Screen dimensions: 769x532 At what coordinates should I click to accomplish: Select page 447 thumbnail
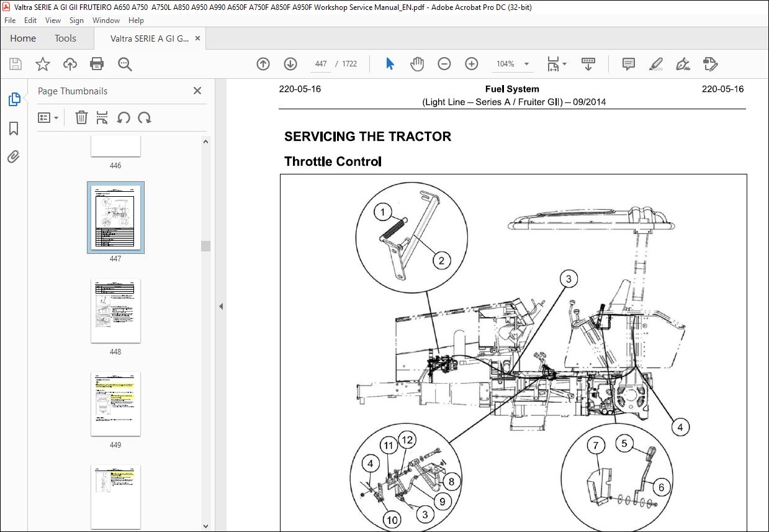coord(115,217)
